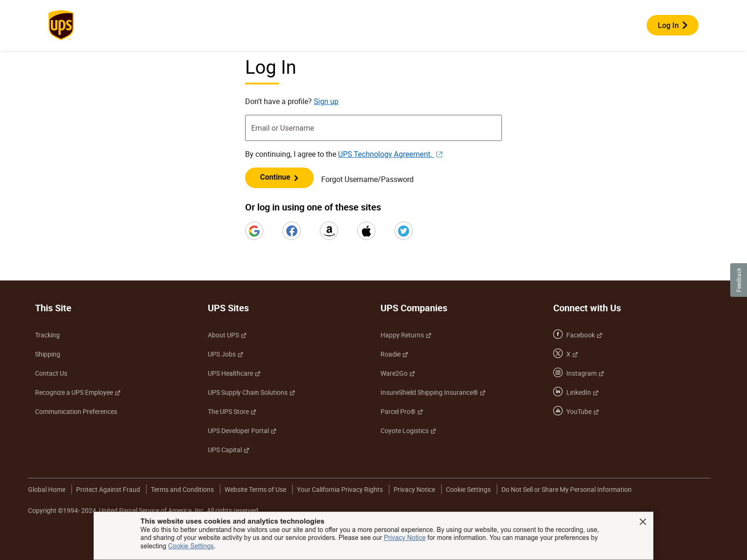The width and height of the screenshot is (747, 560).
Task: Open Terms and Conditions link
Action: (182, 490)
